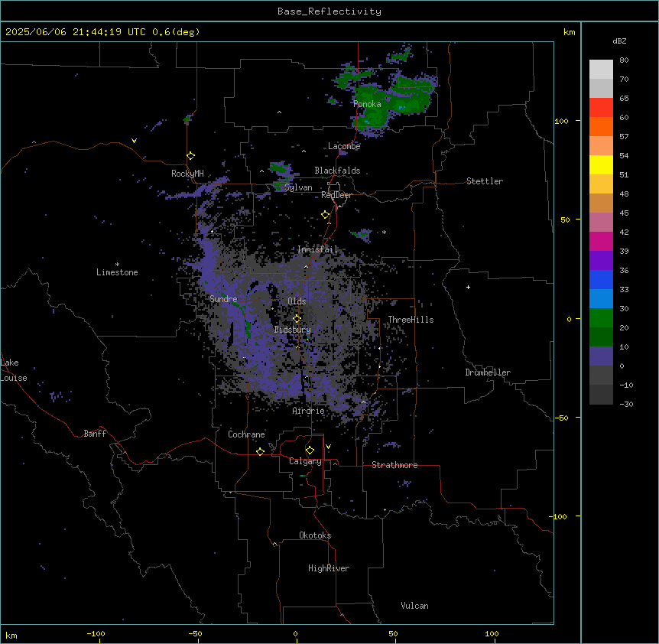Choose the purple 39-36 dBZ legend swatch
The height and width of the screenshot is (644, 659).
coord(601,261)
